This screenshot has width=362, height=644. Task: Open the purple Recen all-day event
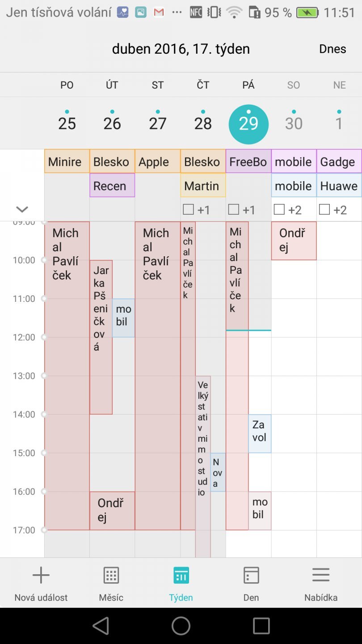click(x=112, y=186)
